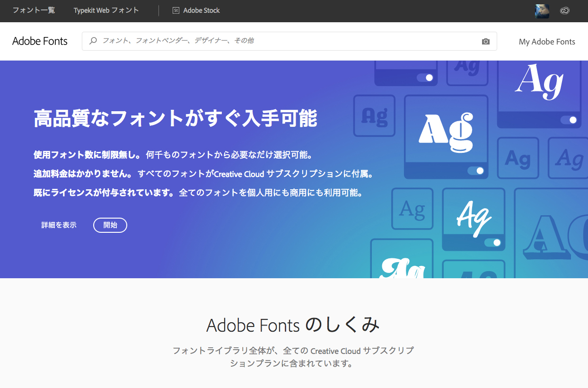The image size is (588, 388).
Task: Click the Creative Cloud icon
Action: click(564, 11)
